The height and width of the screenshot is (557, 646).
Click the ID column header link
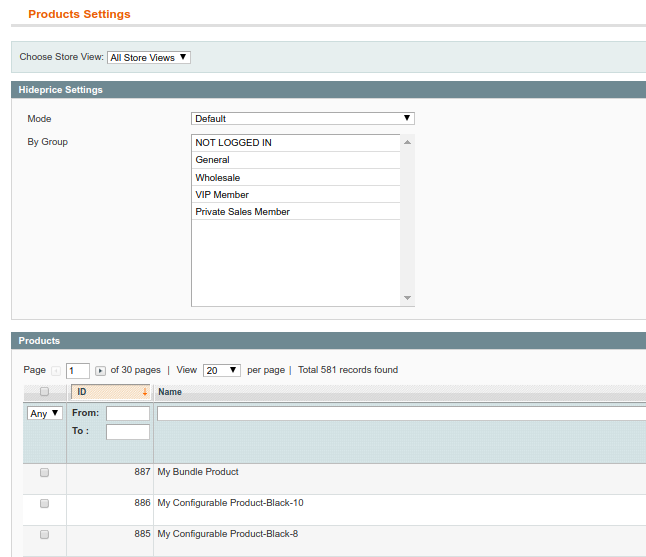(82, 393)
